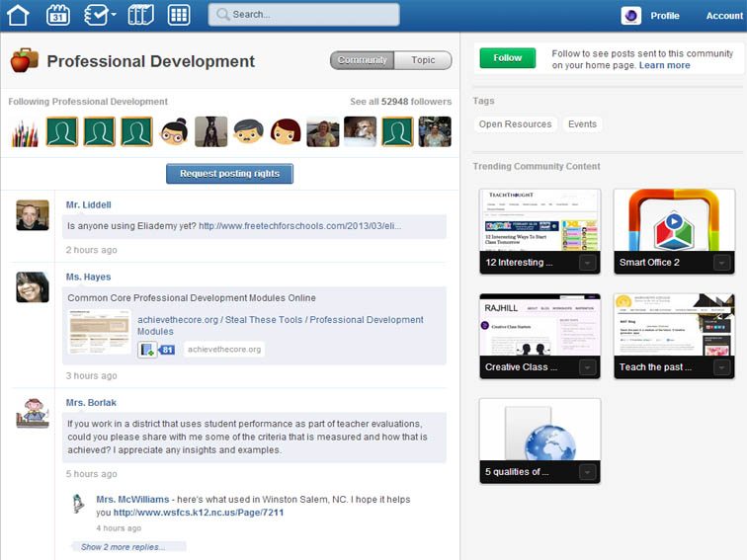This screenshot has height=560, width=747.
Task: Open the Profile menu item
Action: (x=664, y=16)
